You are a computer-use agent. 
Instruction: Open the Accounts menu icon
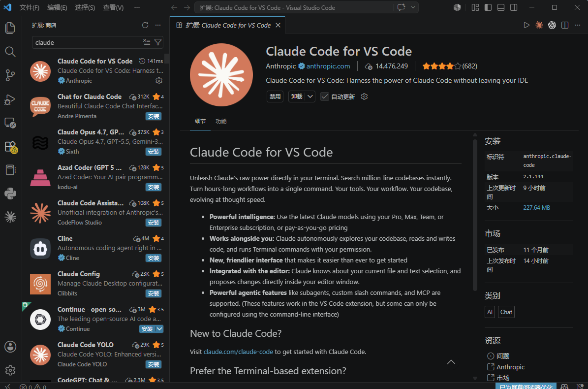[10, 347]
